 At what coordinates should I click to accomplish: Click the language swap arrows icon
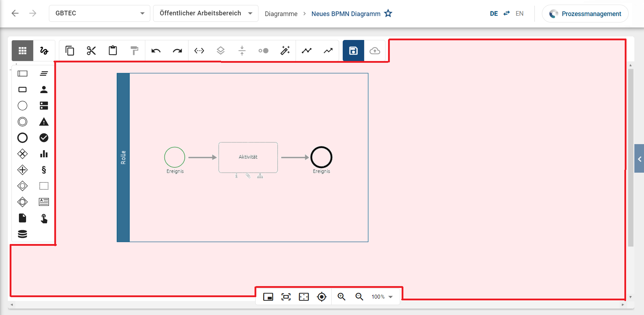point(507,13)
